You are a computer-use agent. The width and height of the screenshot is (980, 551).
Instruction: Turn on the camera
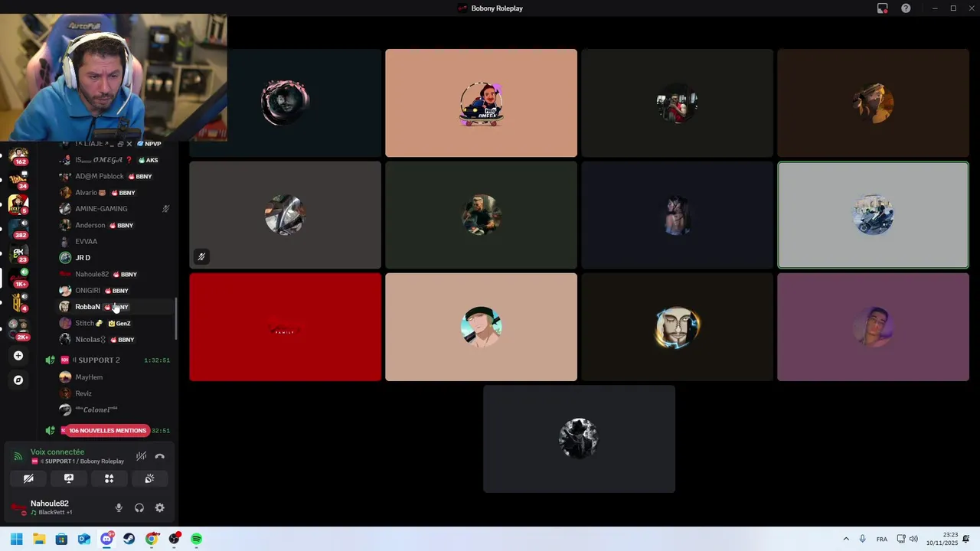28,478
